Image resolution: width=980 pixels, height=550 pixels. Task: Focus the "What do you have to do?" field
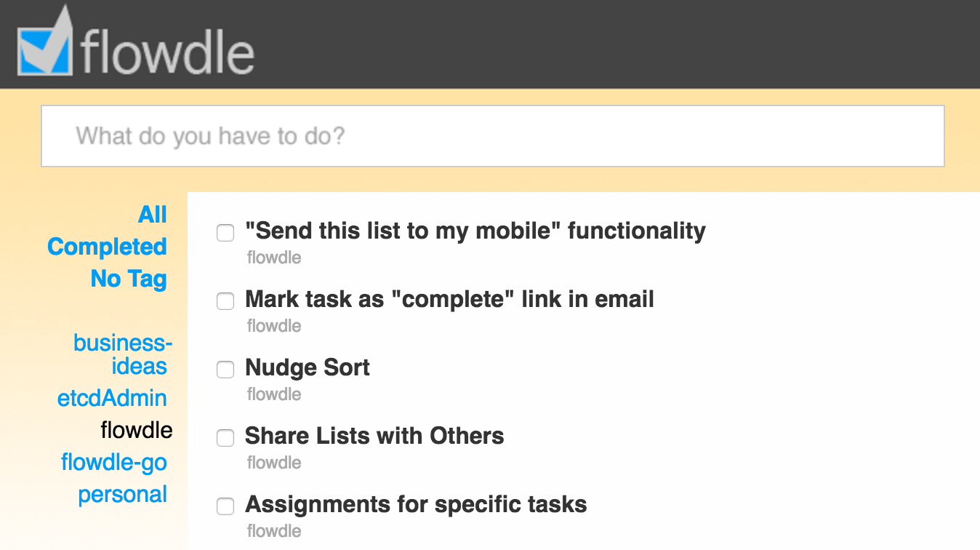pyautogui.click(x=492, y=136)
